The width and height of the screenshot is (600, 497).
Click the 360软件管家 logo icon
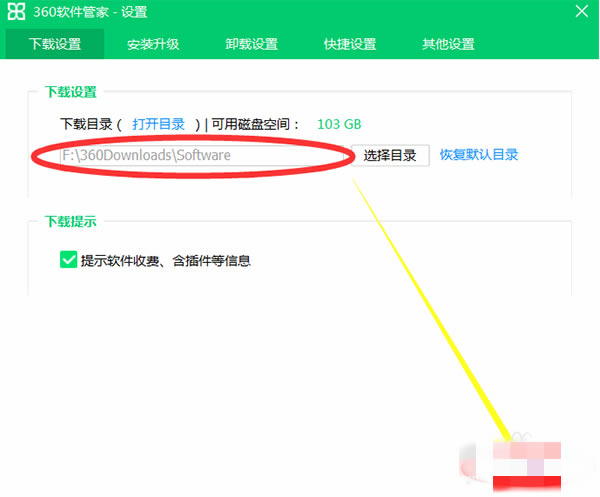click(x=16, y=11)
